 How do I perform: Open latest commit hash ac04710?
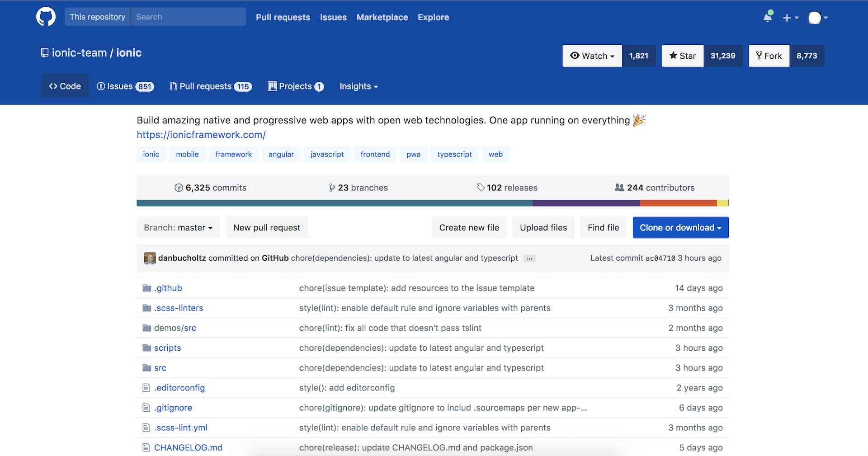660,258
